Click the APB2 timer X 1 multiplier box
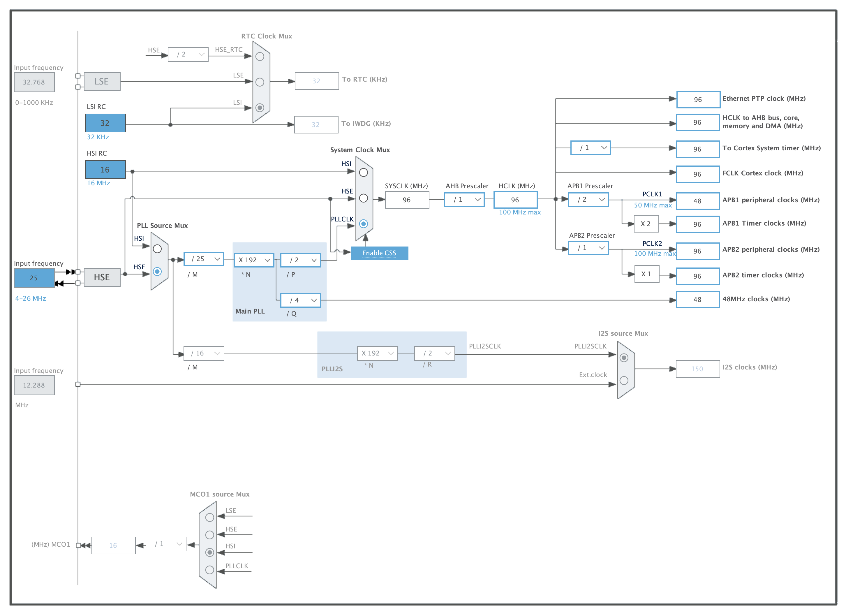This screenshot has height=616, width=846. click(647, 274)
